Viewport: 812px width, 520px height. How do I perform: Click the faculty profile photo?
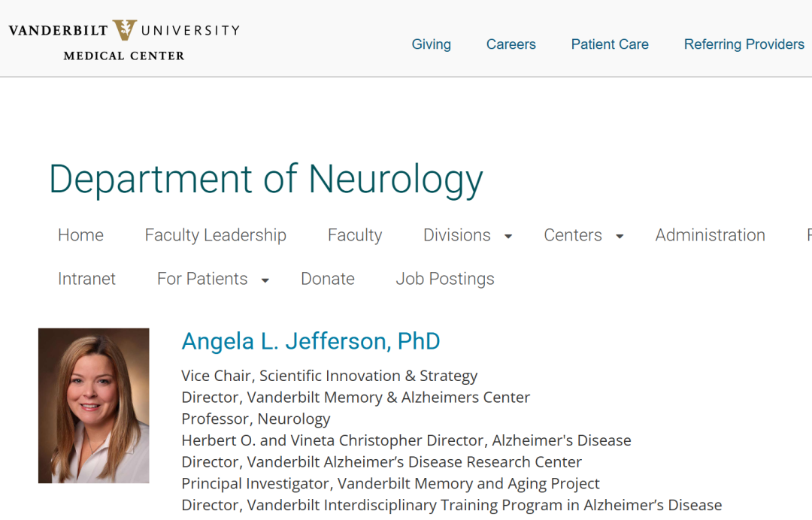(x=94, y=405)
